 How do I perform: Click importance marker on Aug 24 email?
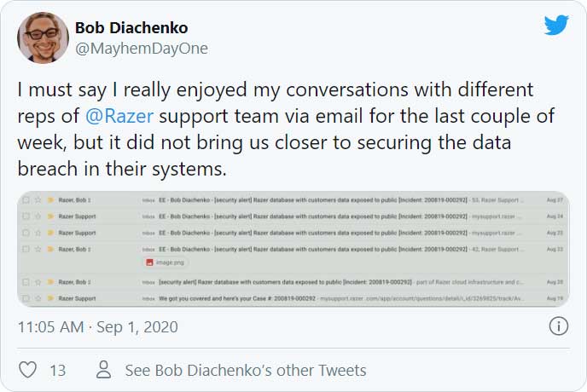50,216
